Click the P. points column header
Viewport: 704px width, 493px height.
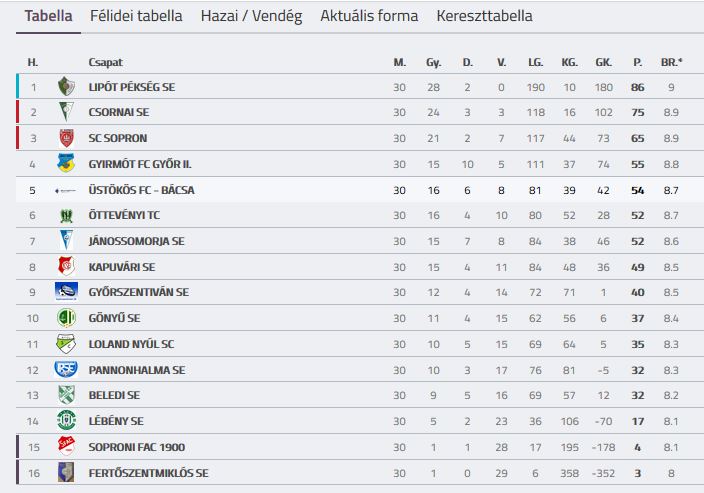point(637,62)
